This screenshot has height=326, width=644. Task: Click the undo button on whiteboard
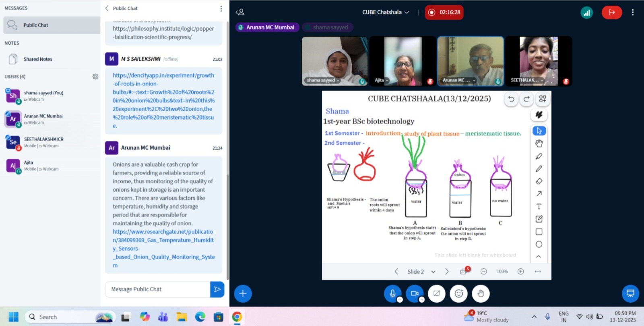[x=511, y=99]
